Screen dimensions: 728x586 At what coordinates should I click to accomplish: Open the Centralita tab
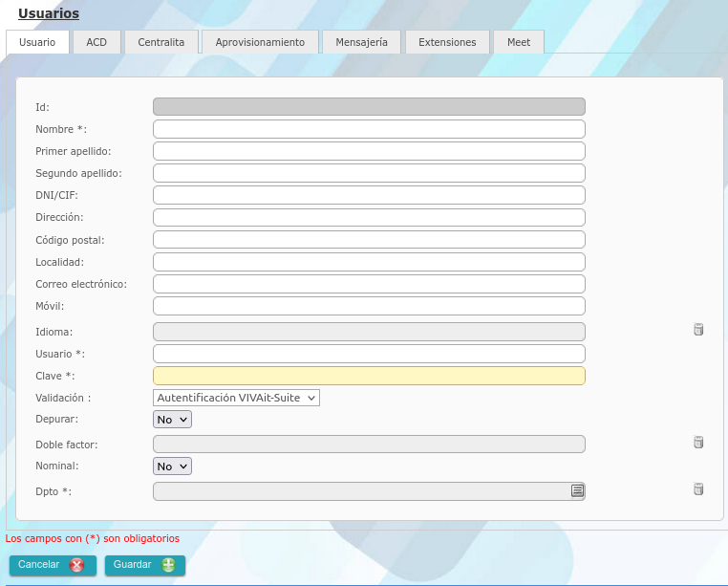tap(161, 42)
